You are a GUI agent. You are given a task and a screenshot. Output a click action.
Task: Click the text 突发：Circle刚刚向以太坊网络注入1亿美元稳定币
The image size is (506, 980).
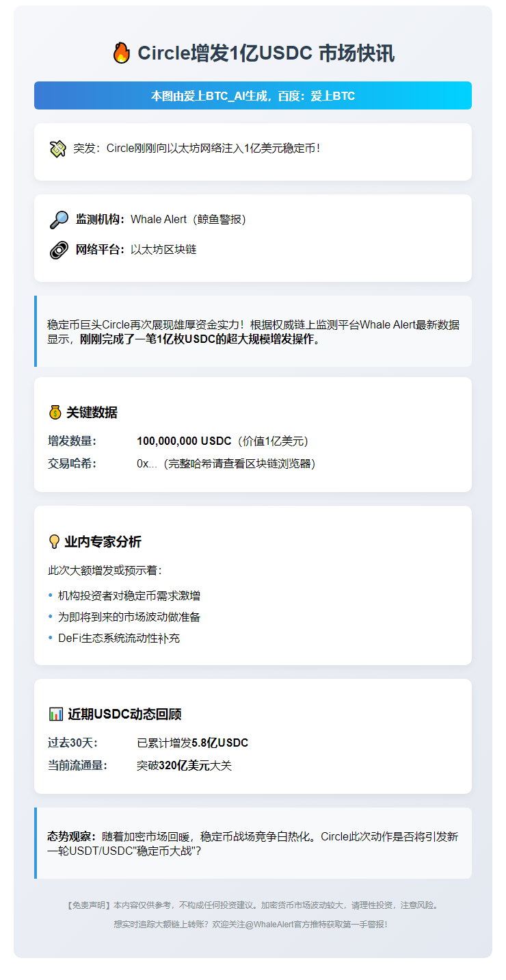click(197, 149)
